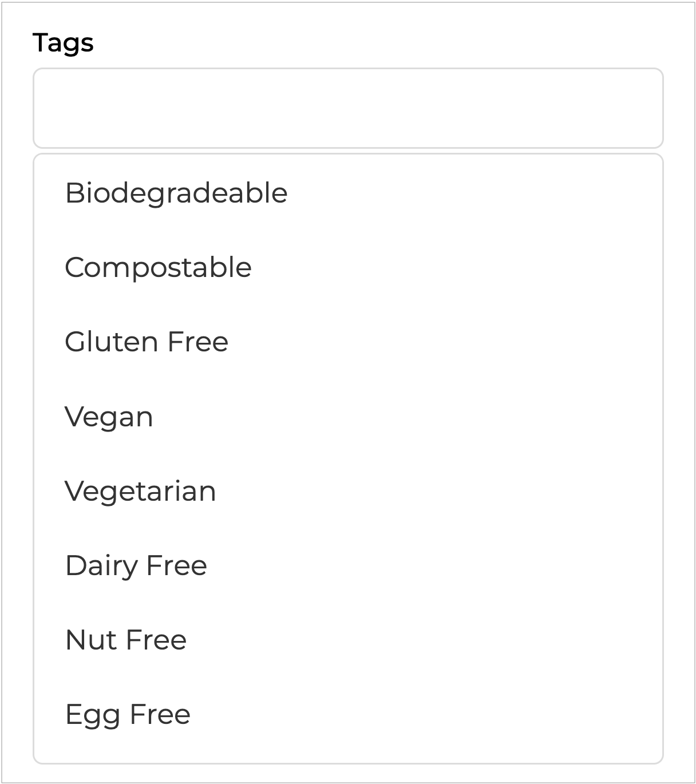Select the Biodegradeable tag option
Viewport: 696px width, 784px height.
pos(176,193)
